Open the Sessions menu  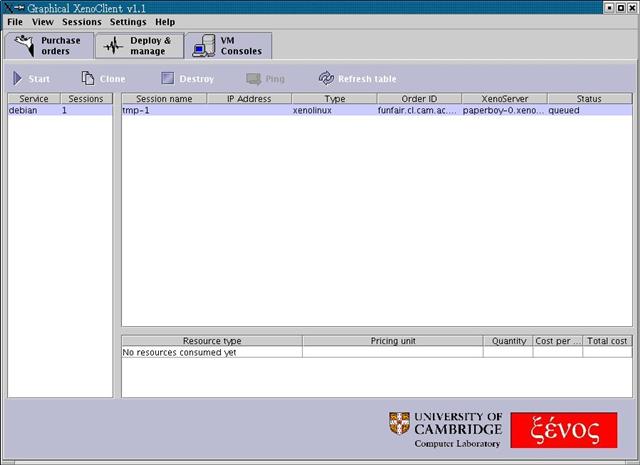click(82, 21)
